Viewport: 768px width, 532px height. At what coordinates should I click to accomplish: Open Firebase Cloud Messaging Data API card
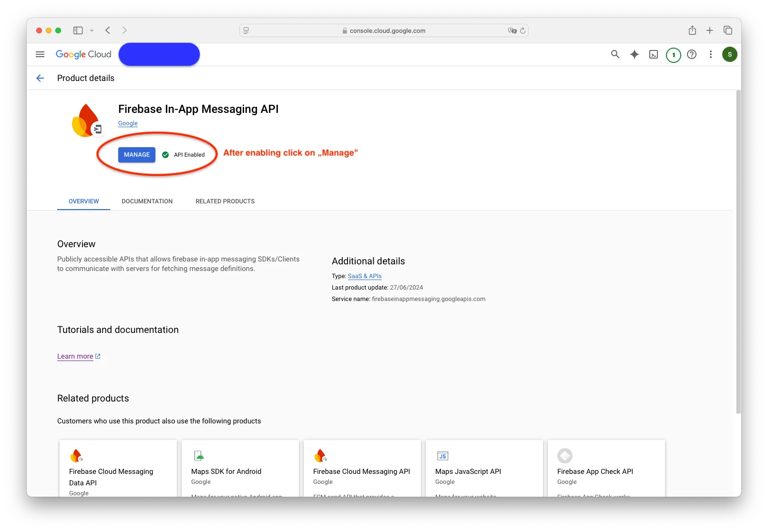(118, 468)
